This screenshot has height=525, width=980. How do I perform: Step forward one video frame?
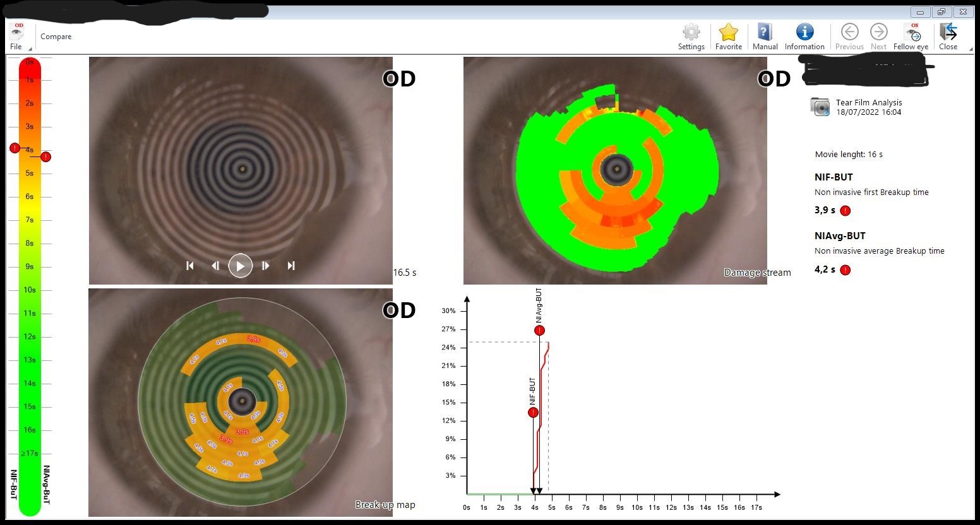tap(266, 266)
